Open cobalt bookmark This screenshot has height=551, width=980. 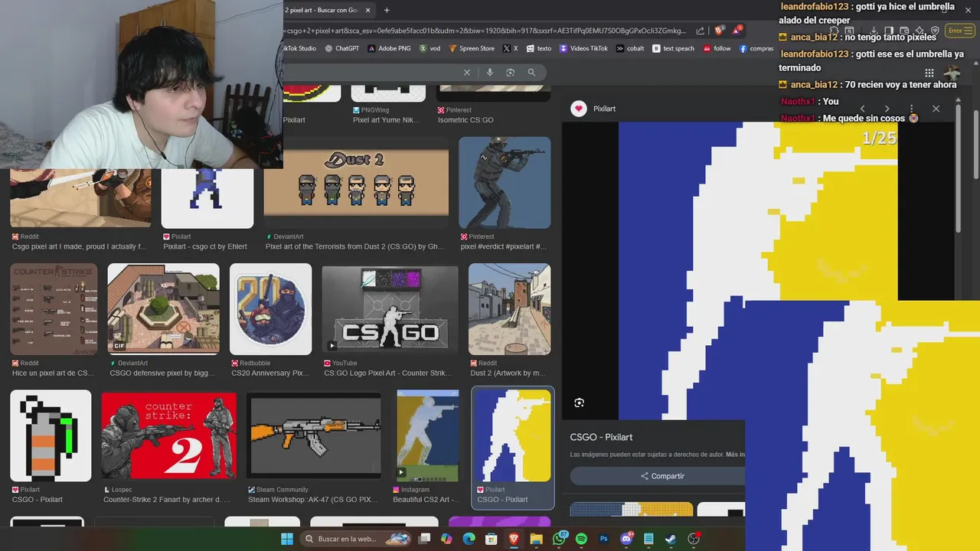(630, 48)
